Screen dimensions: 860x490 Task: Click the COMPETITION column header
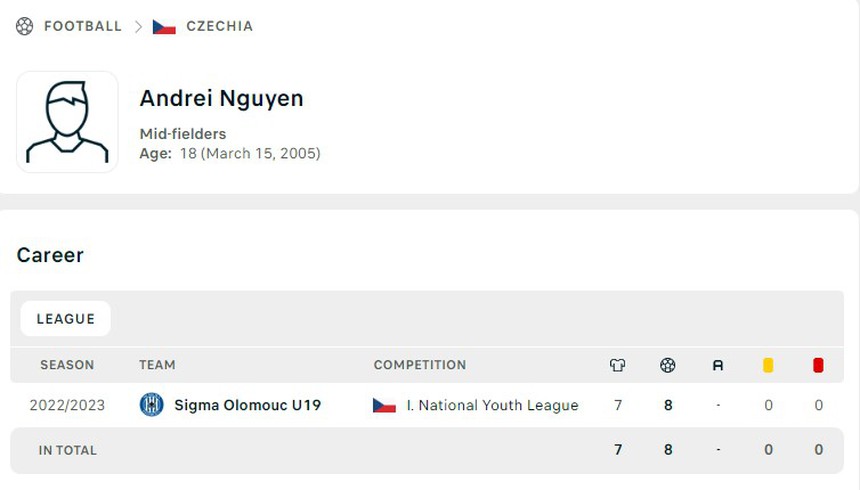tap(420, 365)
